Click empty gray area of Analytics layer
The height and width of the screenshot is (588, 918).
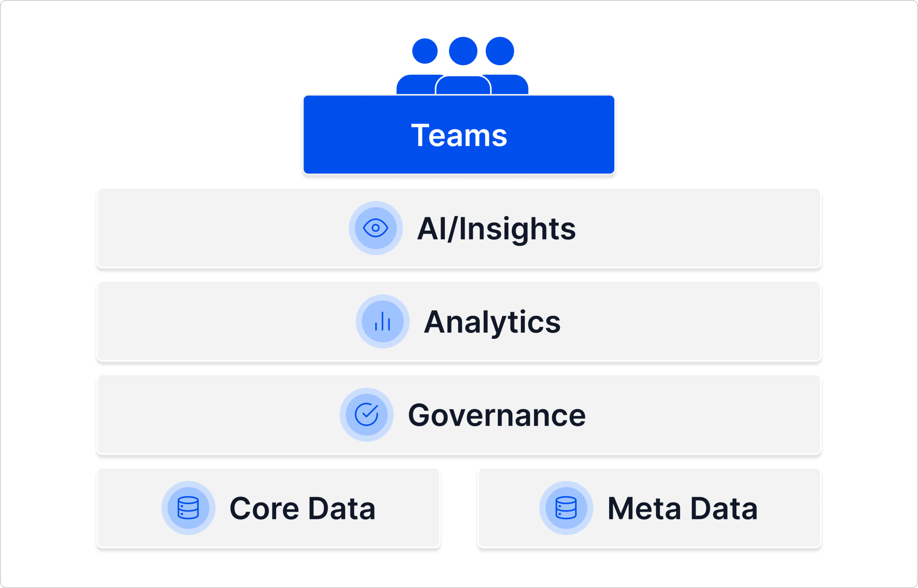point(210,321)
